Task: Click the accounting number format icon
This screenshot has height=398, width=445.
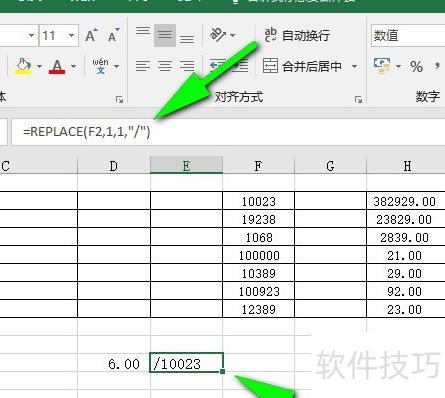Action: (x=382, y=66)
